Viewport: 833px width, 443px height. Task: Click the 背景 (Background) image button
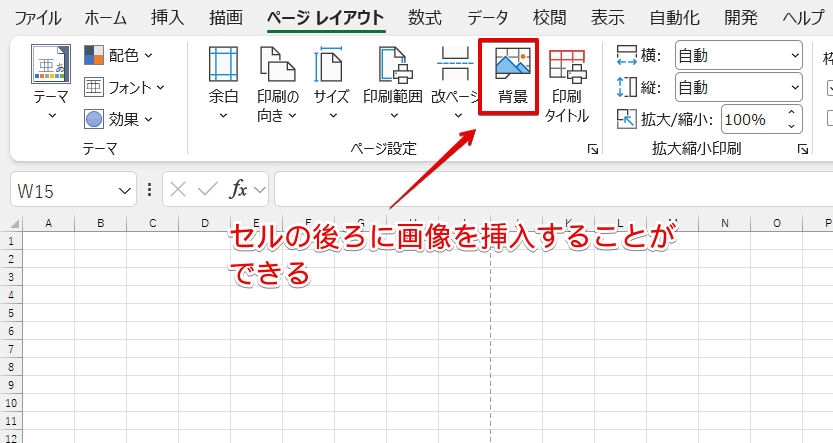(513, 78)
